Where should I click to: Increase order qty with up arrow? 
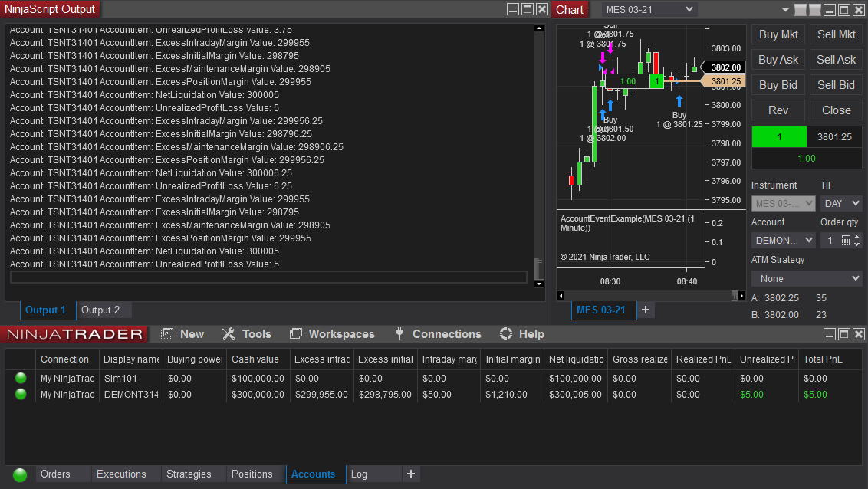[857, 238]
